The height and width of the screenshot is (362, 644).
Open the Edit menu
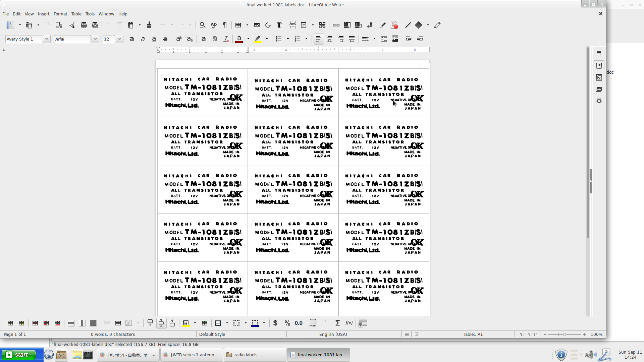pos(16,14)
